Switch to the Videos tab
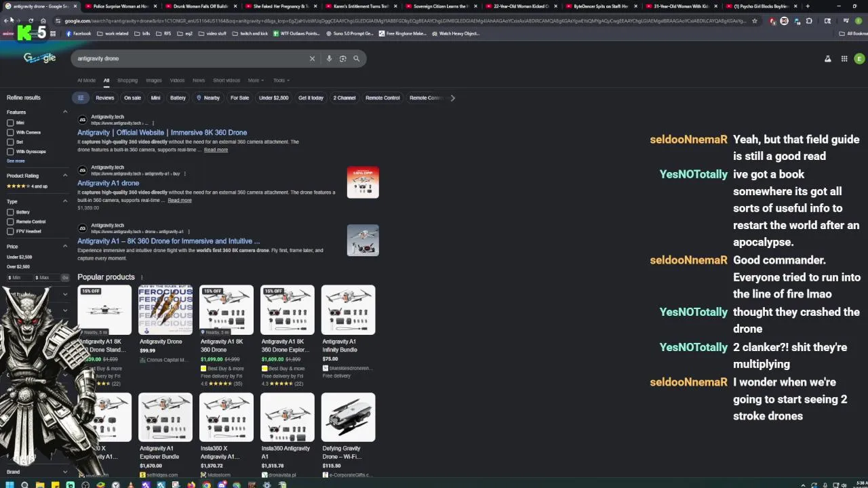Image resolution: width=868 pixels, height=488 pixels. [x=177, y=80]
